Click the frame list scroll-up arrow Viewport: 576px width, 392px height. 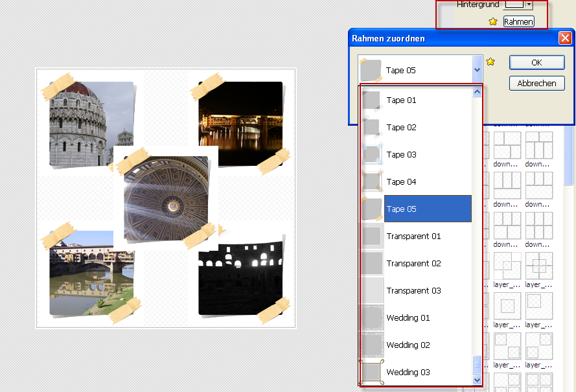478,92
